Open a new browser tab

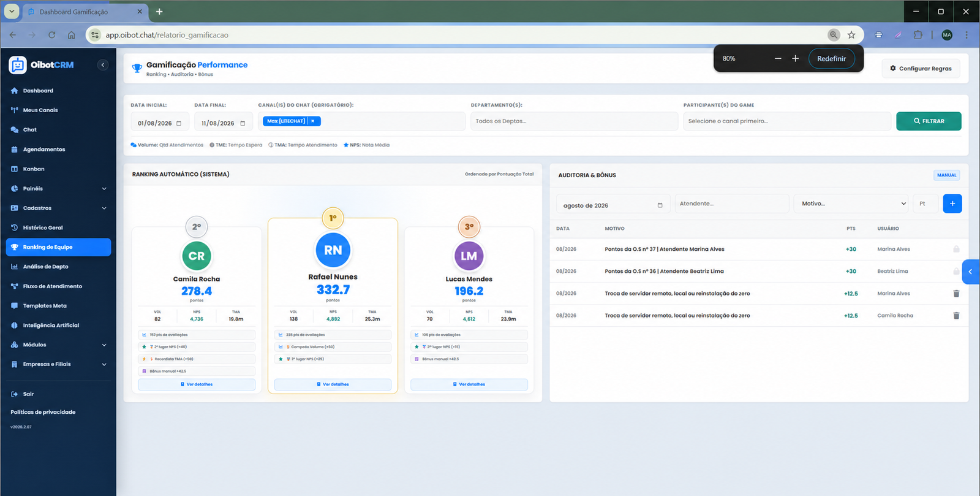pyautogui.click(x=159, y=12)
